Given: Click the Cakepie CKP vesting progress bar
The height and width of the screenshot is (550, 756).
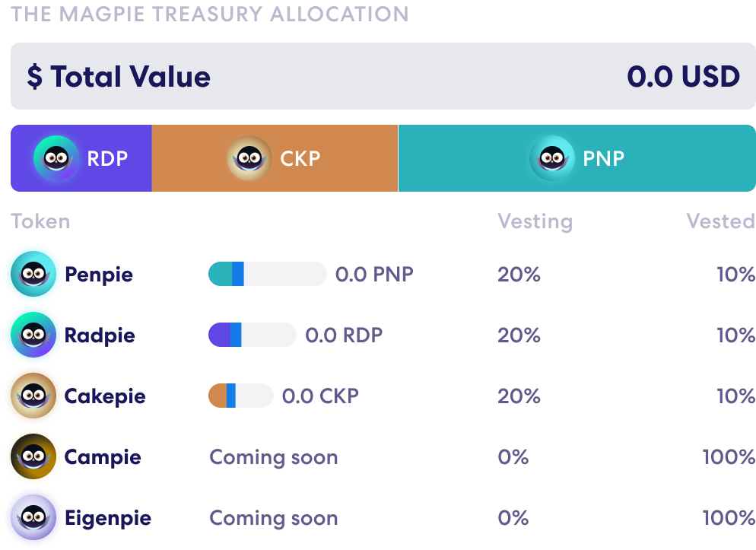Looking at the screenshot, I should pos(240,396).
